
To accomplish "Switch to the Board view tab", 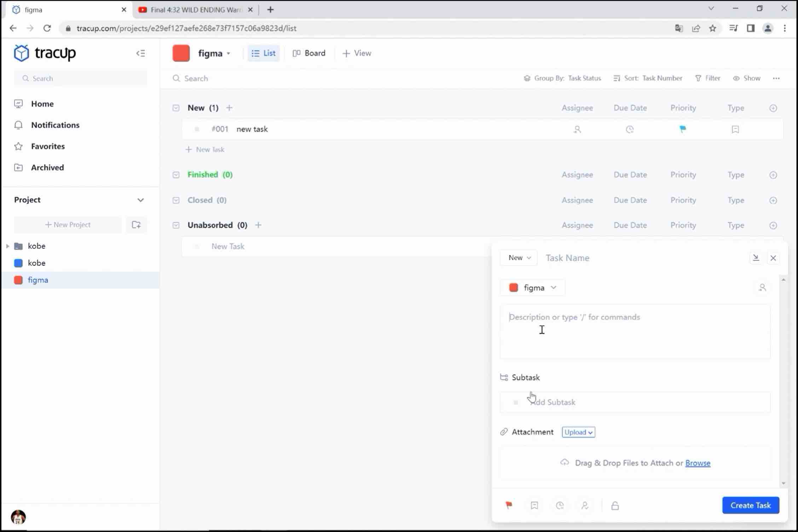I will point(309,53).
